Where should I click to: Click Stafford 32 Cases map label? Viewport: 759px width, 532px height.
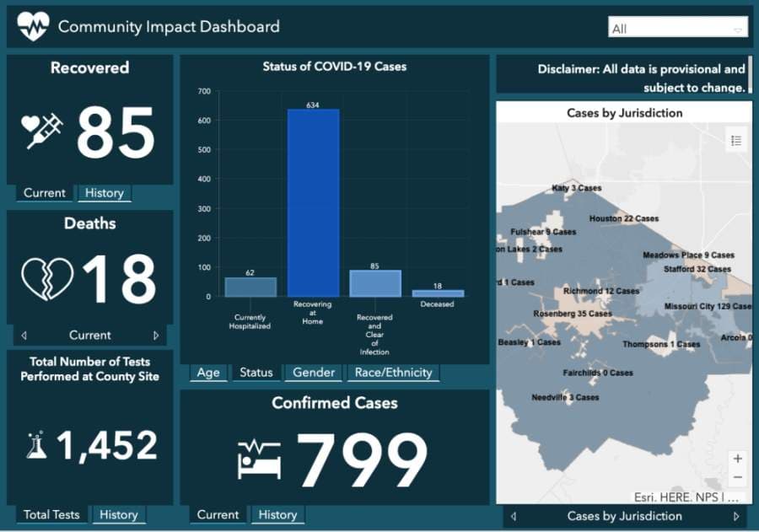pyautogui.click(x=697, y=269)
